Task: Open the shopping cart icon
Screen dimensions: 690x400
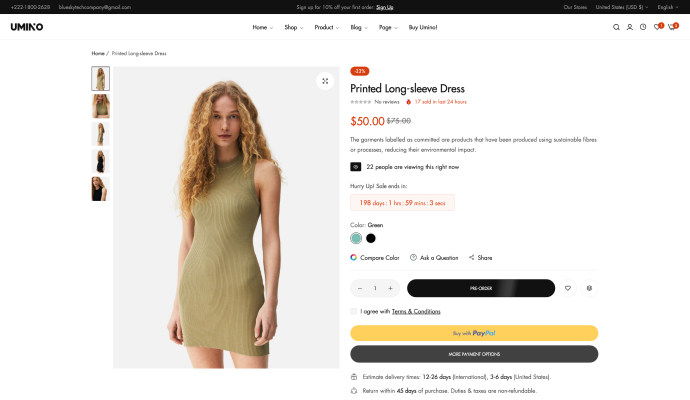Action: 672,27
